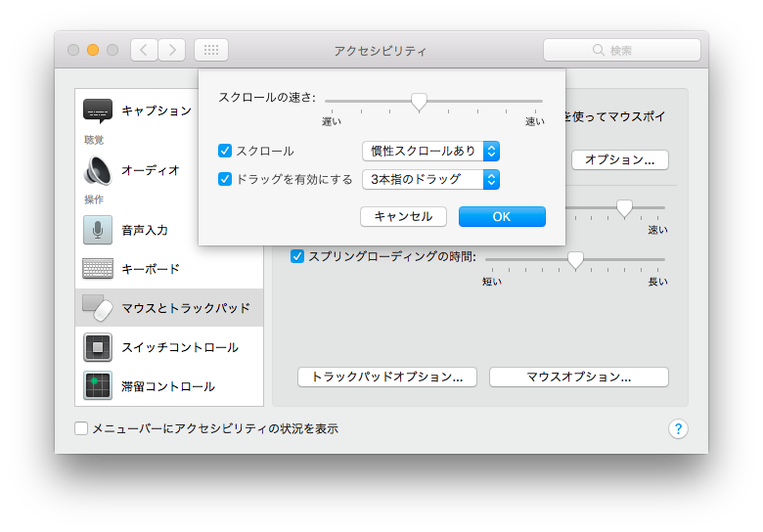Screen dimensions: 763x532
Task: Click the キーボード keyboard icon
Action: pyautogui.click(x=97, y=268)
